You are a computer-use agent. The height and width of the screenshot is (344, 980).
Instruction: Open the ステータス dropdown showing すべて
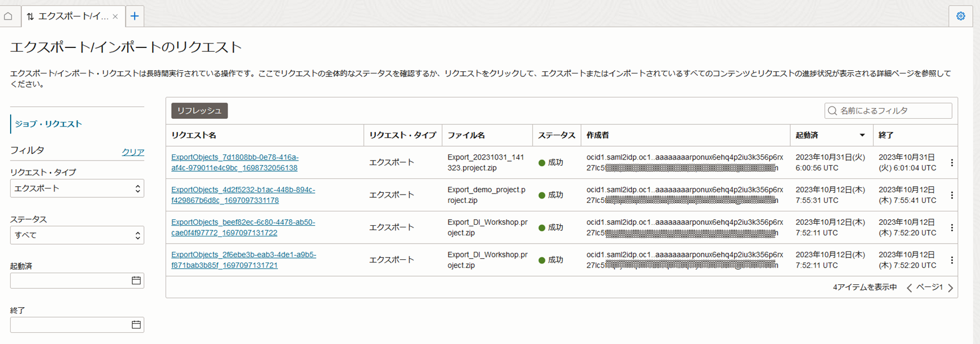pos(77,235)
